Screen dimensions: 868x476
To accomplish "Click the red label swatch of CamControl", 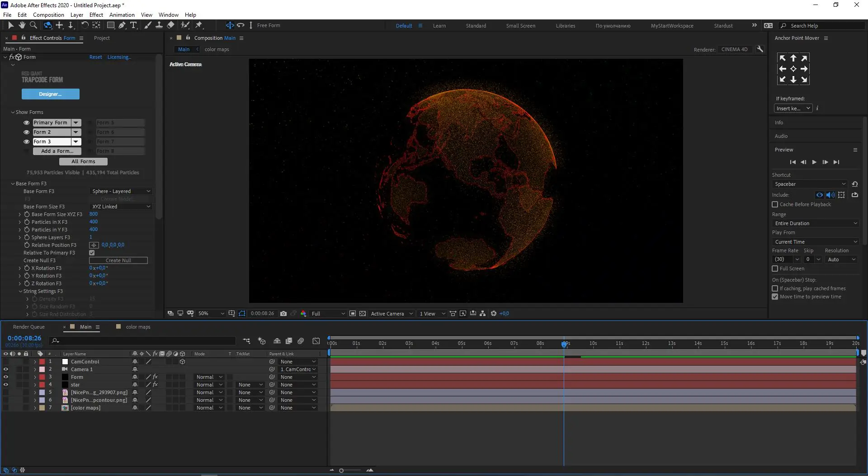I will (x=42, y=362).
